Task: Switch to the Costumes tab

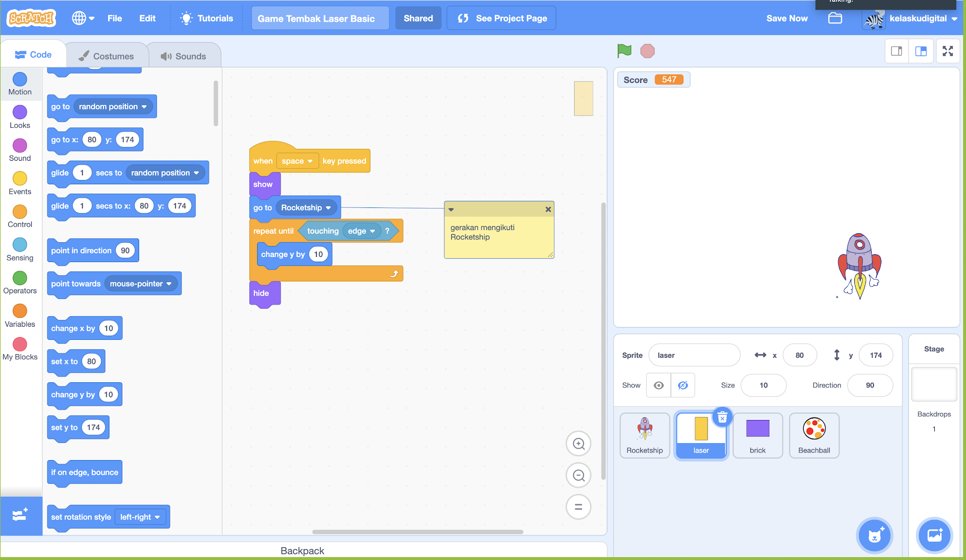Action: (108, 55)
